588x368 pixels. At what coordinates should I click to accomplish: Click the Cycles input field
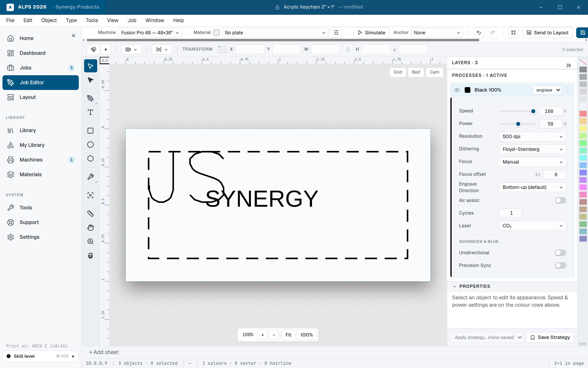(x=510, y=213)
